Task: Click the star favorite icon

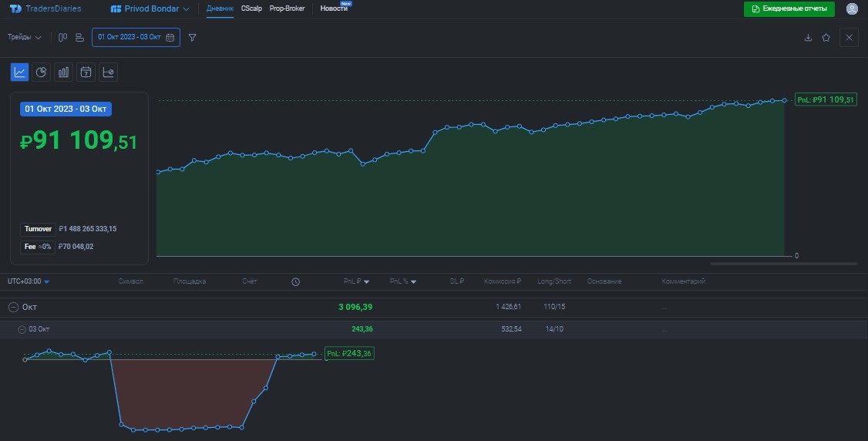Action: pos(826,38)
